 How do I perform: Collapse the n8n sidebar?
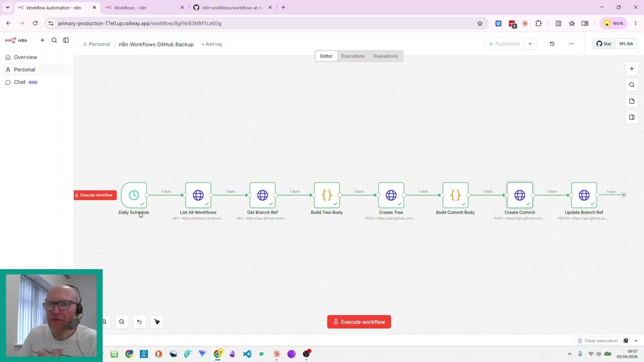pyautogui.click(x=66, y=40)
